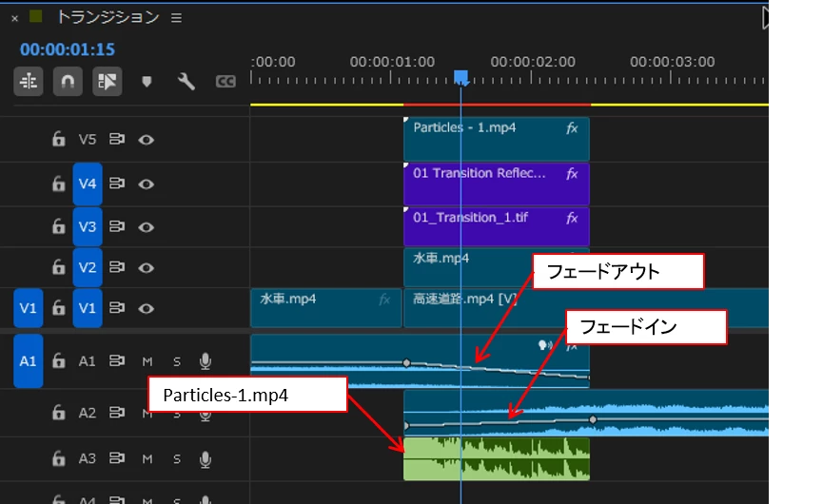Select 水車.mp4 clip on V1
Image resolution: width=823 pixels, height=504 pixels.
(326, 308)
